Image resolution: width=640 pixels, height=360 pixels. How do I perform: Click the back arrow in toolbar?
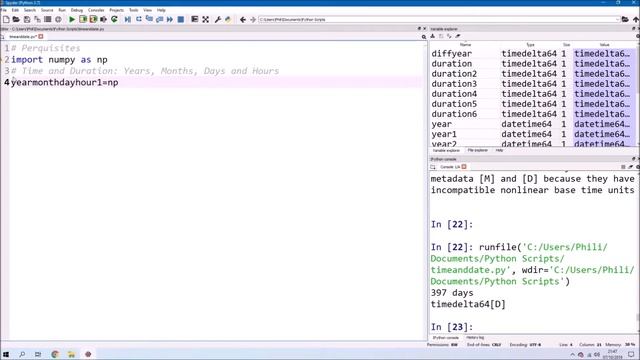[x=243, y=19]
